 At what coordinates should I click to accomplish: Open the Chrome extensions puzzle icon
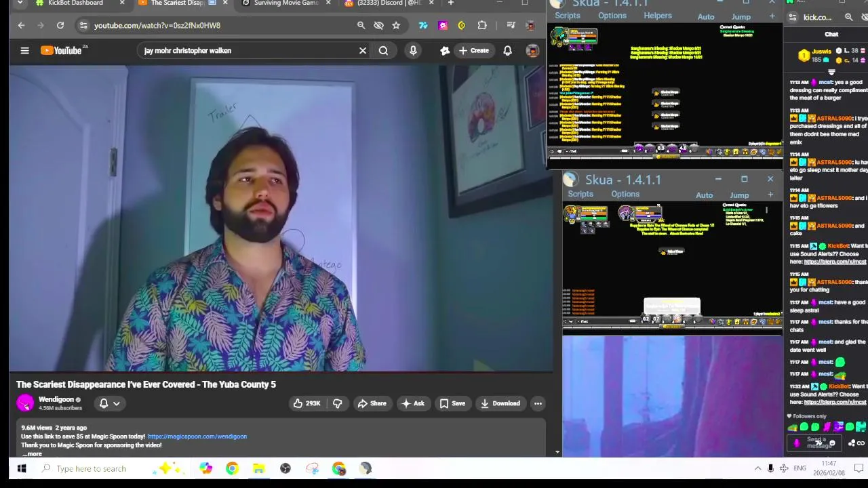click(x=482, y=25)
